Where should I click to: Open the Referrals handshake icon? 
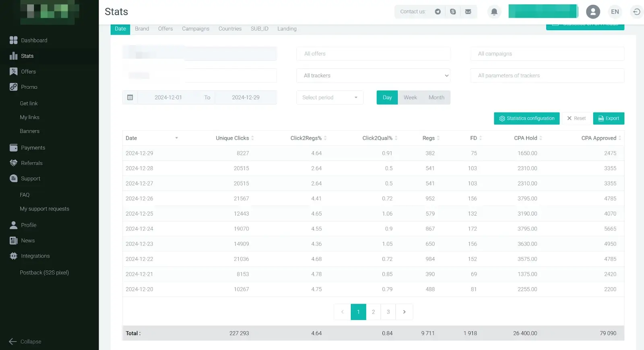[14, 163]
